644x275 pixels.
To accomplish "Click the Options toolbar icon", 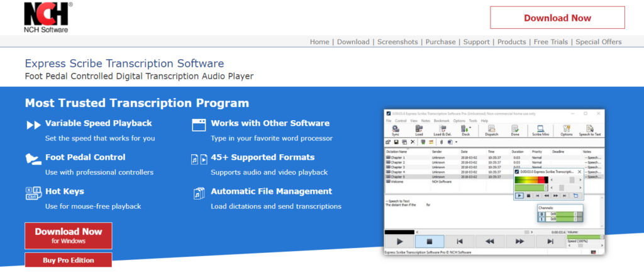I will point(566,131).
